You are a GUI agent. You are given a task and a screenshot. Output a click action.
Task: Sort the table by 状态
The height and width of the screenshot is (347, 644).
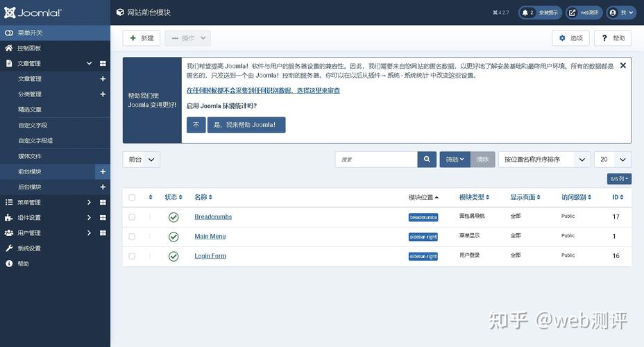tap(173, 198)
